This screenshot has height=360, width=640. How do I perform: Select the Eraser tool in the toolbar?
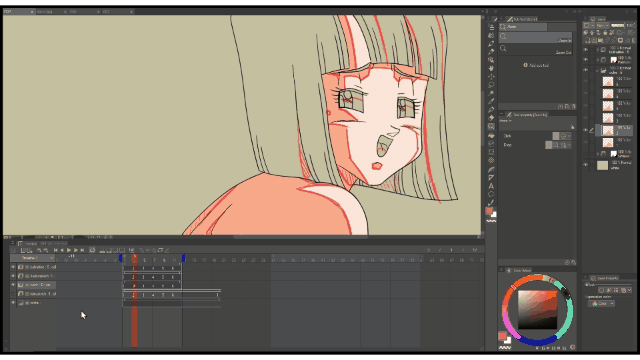click(x=491, y=118)
